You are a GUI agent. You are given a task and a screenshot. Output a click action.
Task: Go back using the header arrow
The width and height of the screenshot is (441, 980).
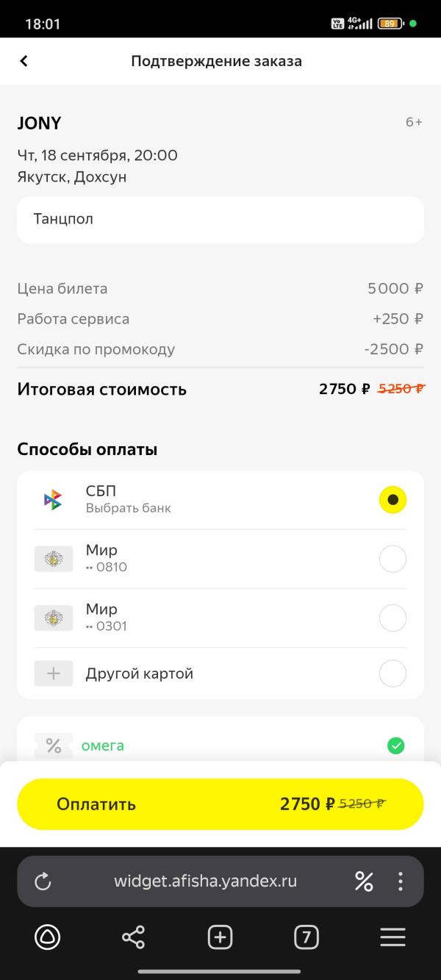[24, 61]
